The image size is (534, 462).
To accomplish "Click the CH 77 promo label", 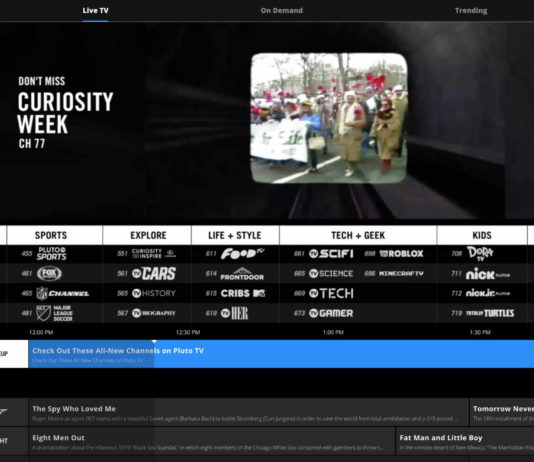I will click(31, 144).
